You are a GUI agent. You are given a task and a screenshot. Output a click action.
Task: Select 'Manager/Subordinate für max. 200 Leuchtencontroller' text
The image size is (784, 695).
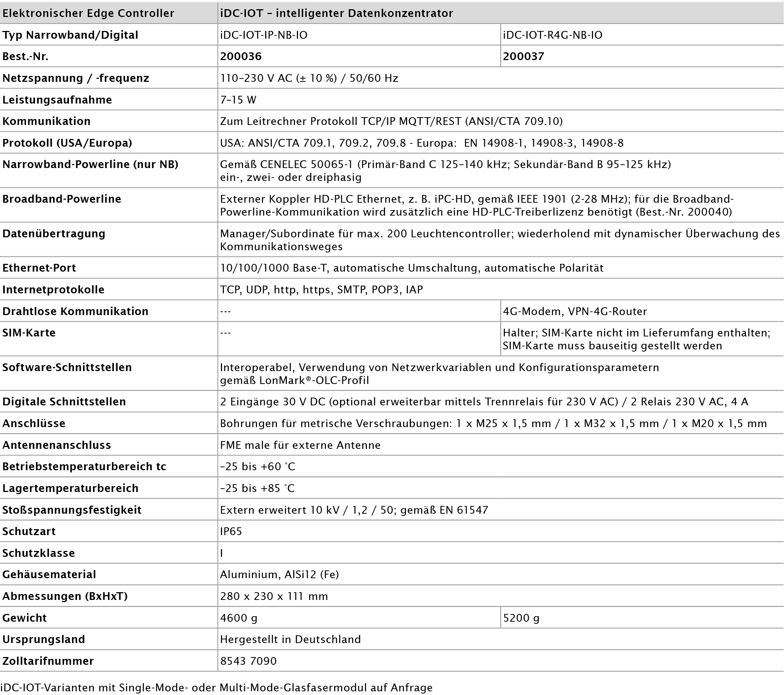click(367, 234)
